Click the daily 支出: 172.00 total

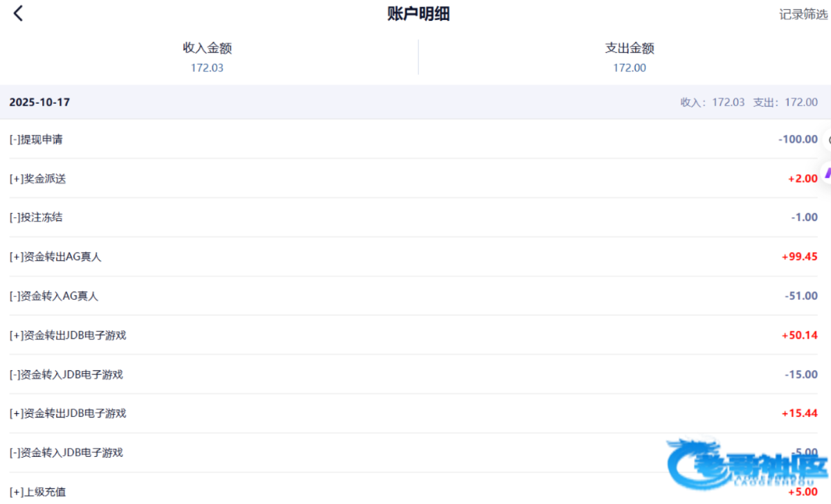pyautogui.click(x=785, y=102)
